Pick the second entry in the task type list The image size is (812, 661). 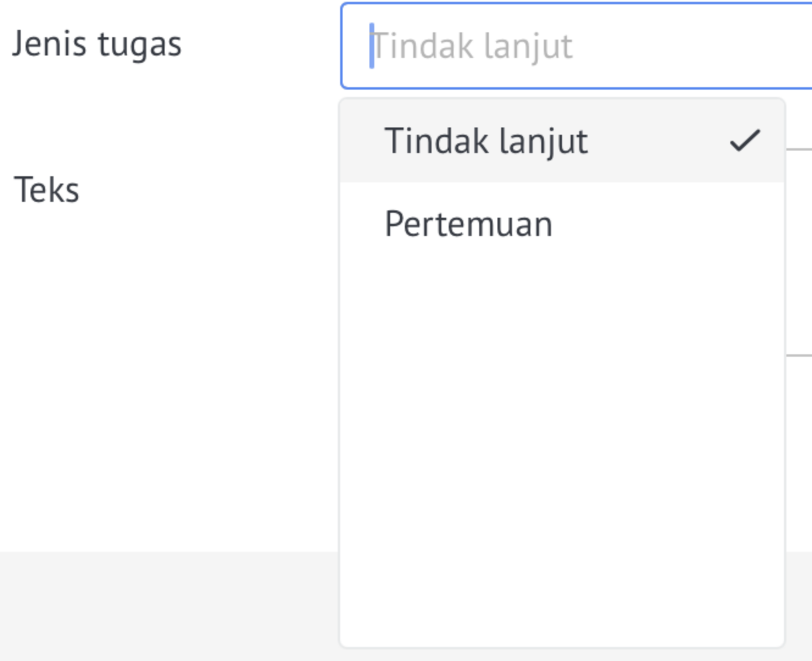tap(562, 224)
